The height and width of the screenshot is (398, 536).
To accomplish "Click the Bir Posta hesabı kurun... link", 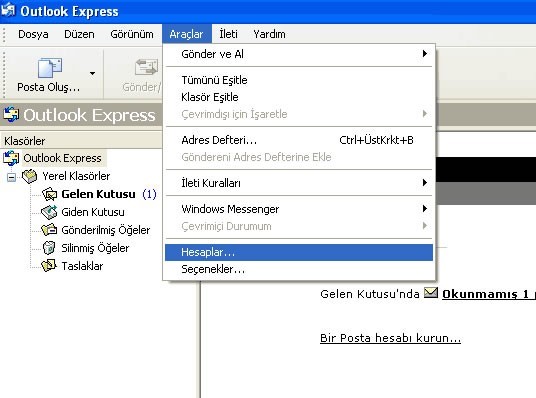I will [390, 338].
